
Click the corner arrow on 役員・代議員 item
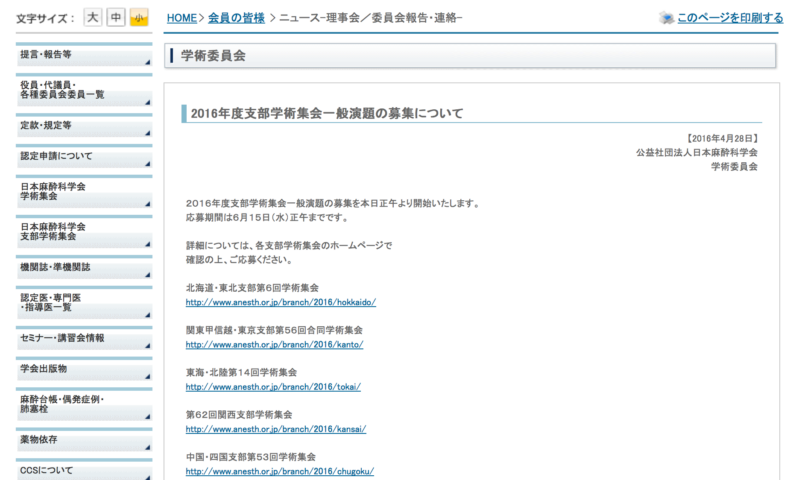[x=148, y=102]
